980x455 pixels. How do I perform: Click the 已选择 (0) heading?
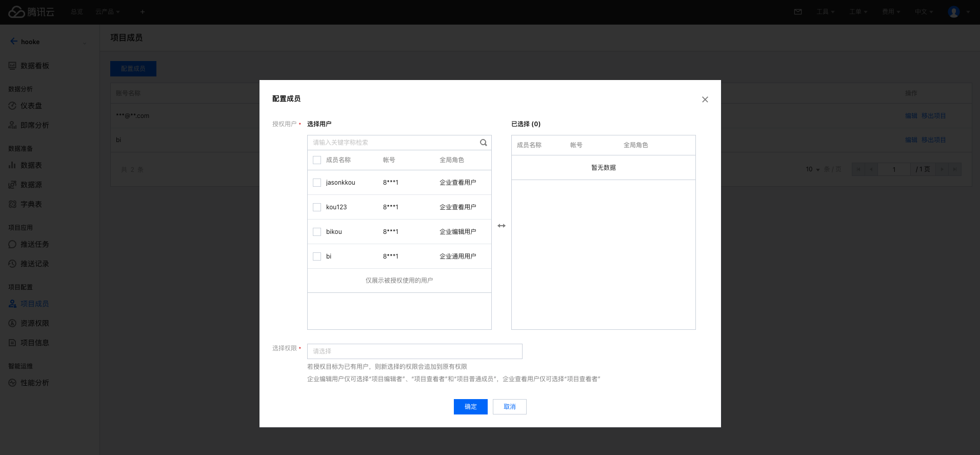[x=526, y=124]
